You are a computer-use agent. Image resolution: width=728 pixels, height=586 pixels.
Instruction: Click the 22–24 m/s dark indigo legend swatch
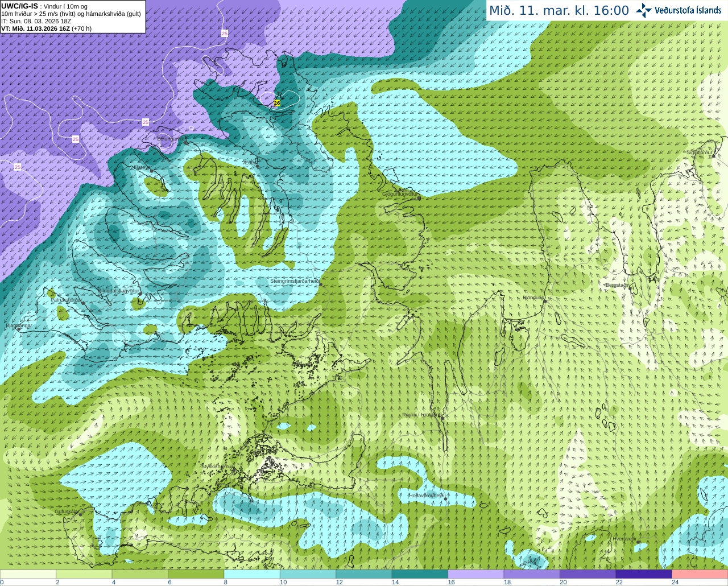pos(644,574)
